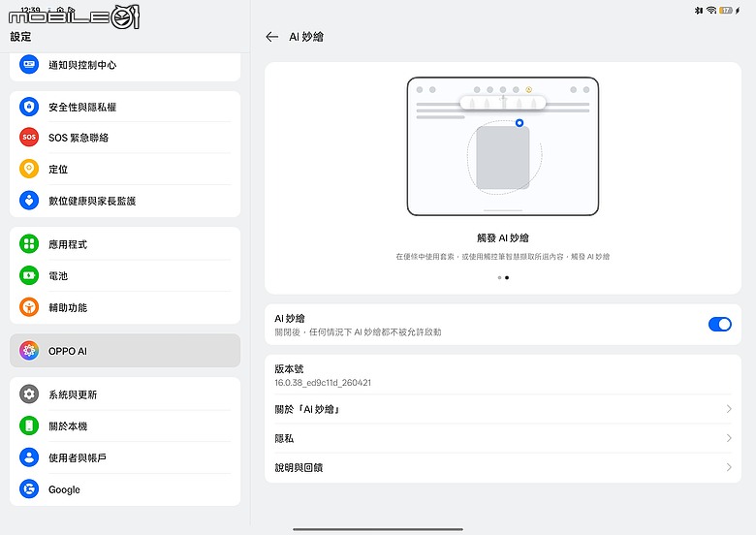756x535 pixels.
Task: Tap the Bluetooth status icon
Action: point(698,10)
